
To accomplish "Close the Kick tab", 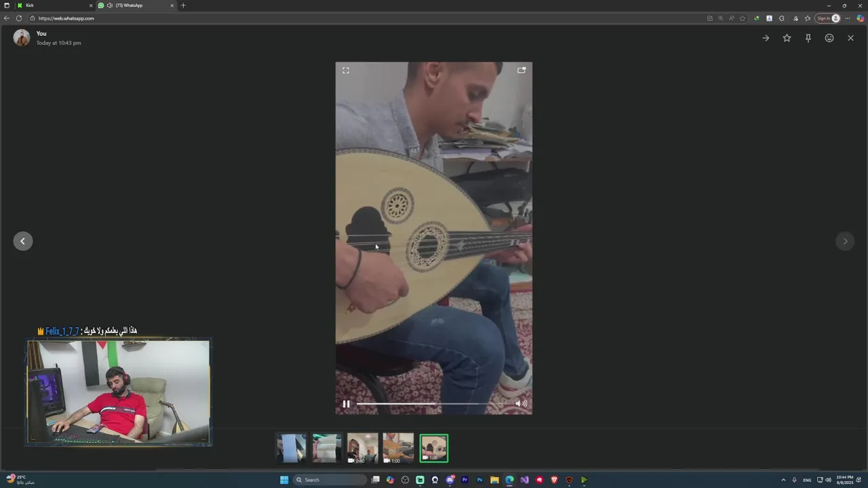I will pos(91,5).
